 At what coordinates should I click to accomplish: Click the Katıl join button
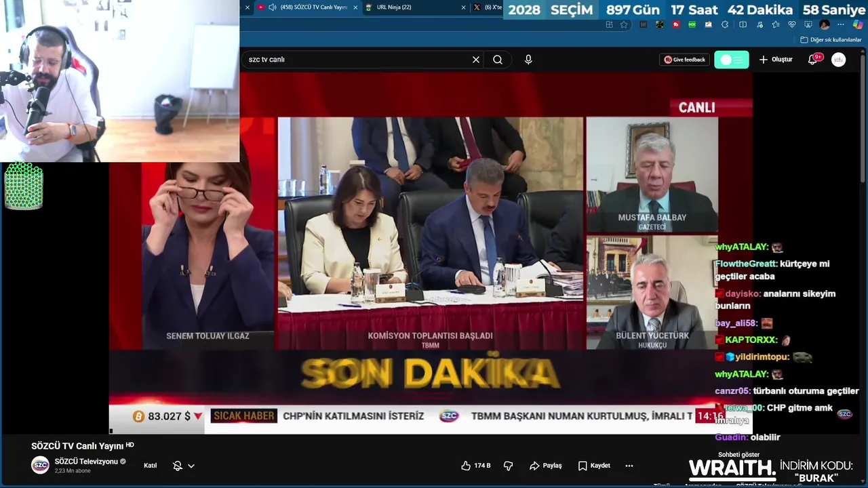point(151,466)
